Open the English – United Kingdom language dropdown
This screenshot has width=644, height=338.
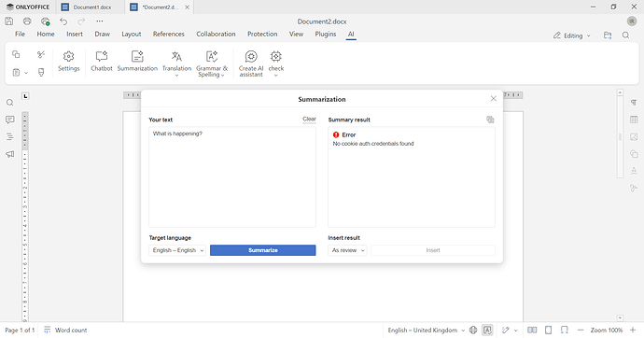click(426, 330)
